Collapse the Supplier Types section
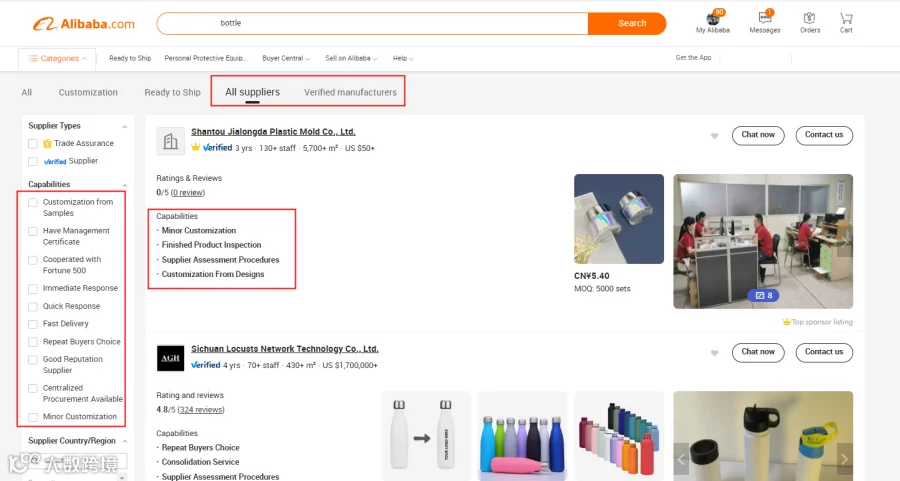Image resolution: width=900 pixels, height=481 pixels. 125,126
